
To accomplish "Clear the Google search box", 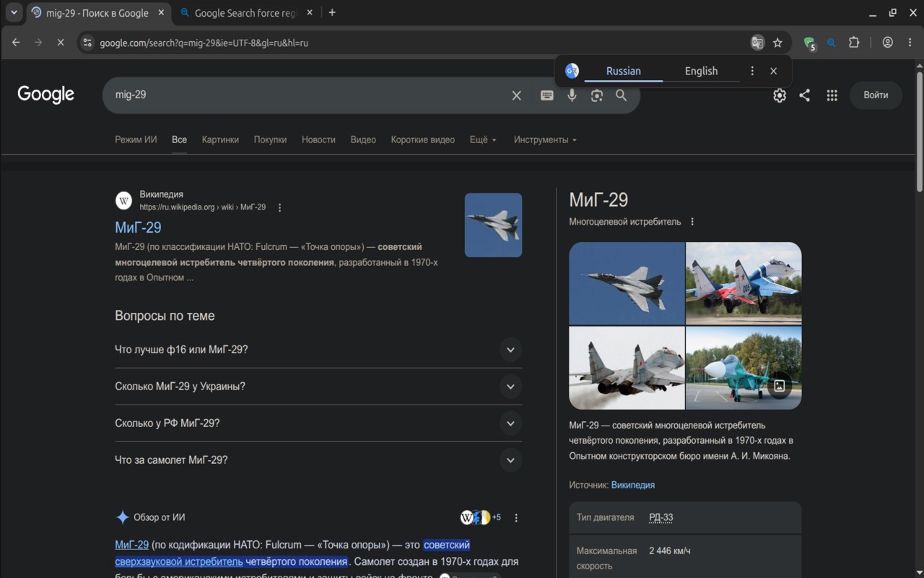I will point(516,95).
